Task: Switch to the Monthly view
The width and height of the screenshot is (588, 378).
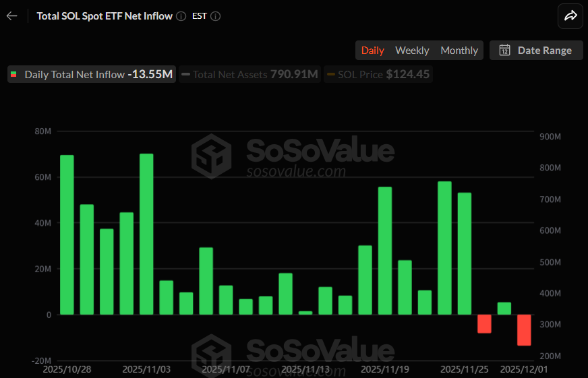Action: [x=459, y=51]
